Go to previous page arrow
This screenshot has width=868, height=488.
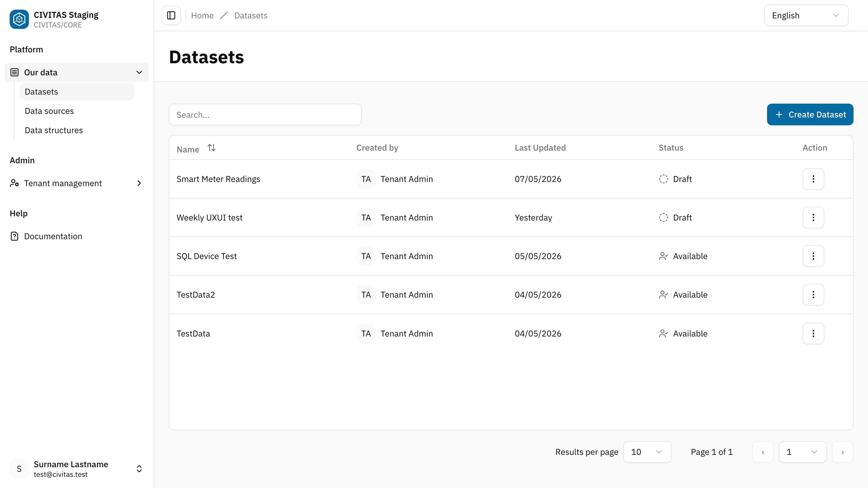point(763,452)
